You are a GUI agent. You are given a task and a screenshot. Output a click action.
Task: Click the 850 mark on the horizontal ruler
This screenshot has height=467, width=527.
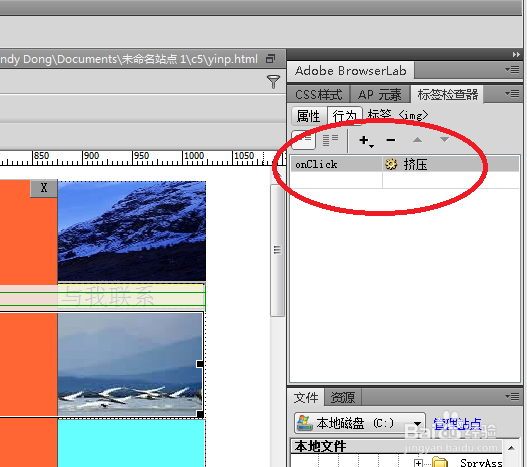point(41,156)
